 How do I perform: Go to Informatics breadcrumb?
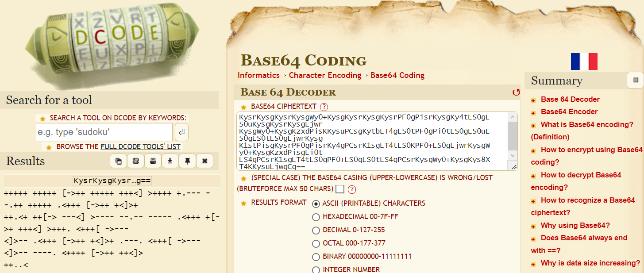(258, 75)
